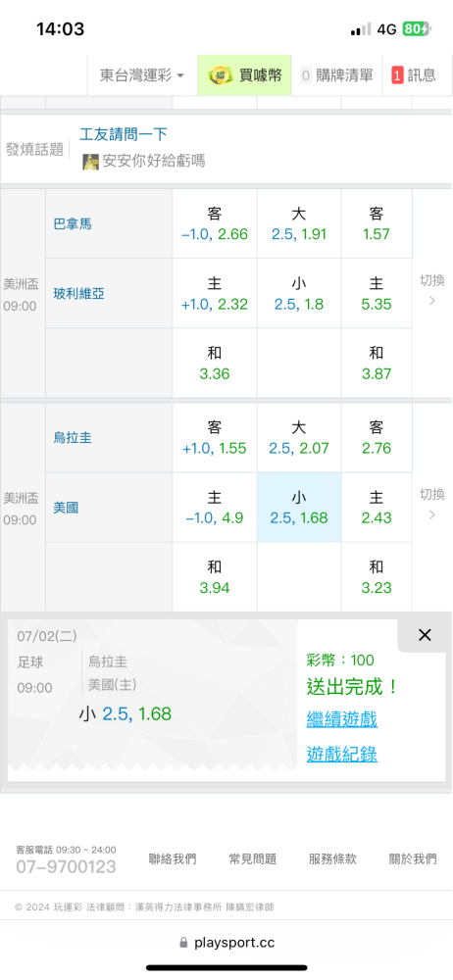Deselect the highlighted 小 2.5, 1.68 bet
The width and height of the screenshot is (453, 980).
(299, 507)
